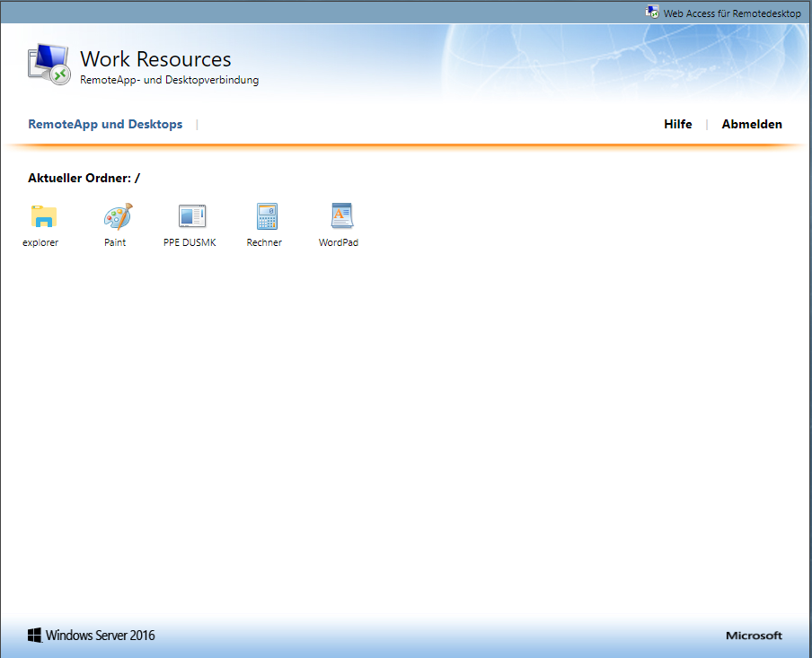This screenshot has height=658, width=812.
Task: Open the Hilfe help link
Action: click(x=678, y=124)
